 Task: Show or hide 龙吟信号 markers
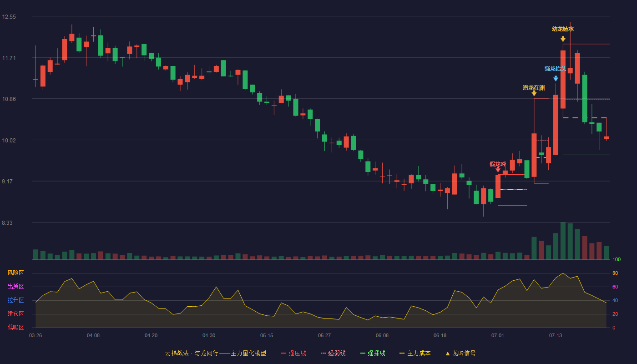click(460, 353)
